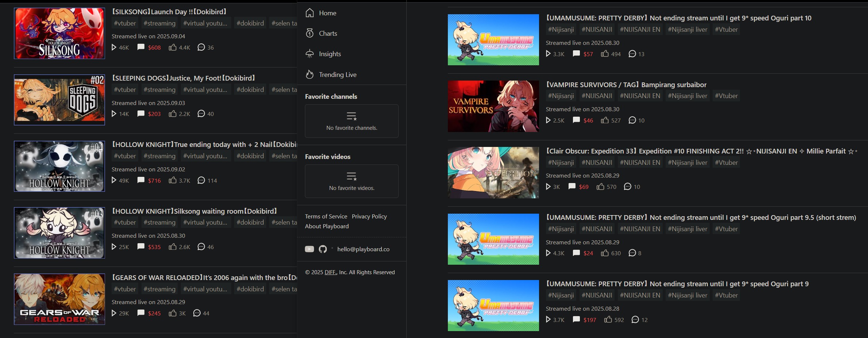This screenshot has height=338, width=868.
Task: Click the comment icon beside 114
Action: tap(201, 180)
